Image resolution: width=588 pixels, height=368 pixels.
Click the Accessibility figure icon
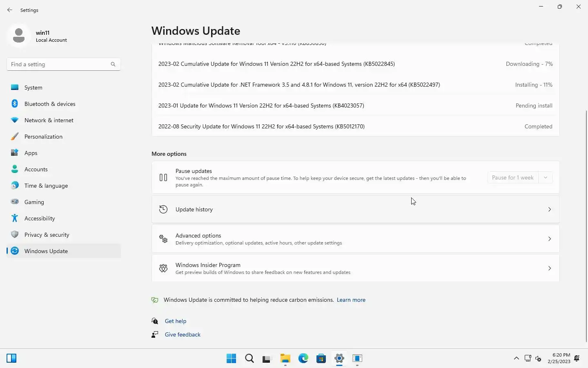(x=15, y=218)
